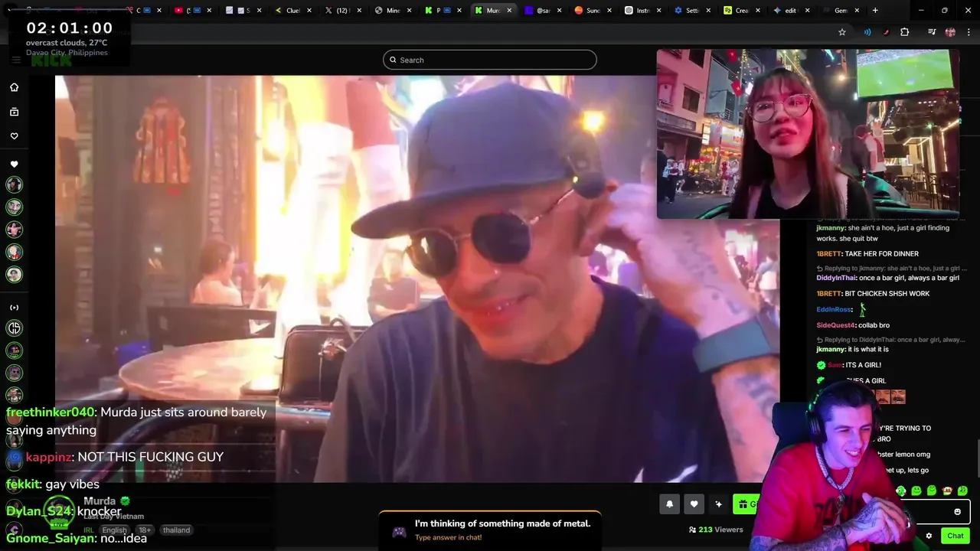Click the 18+ tag
980x551 pixels.
click(x=144, y=530)
